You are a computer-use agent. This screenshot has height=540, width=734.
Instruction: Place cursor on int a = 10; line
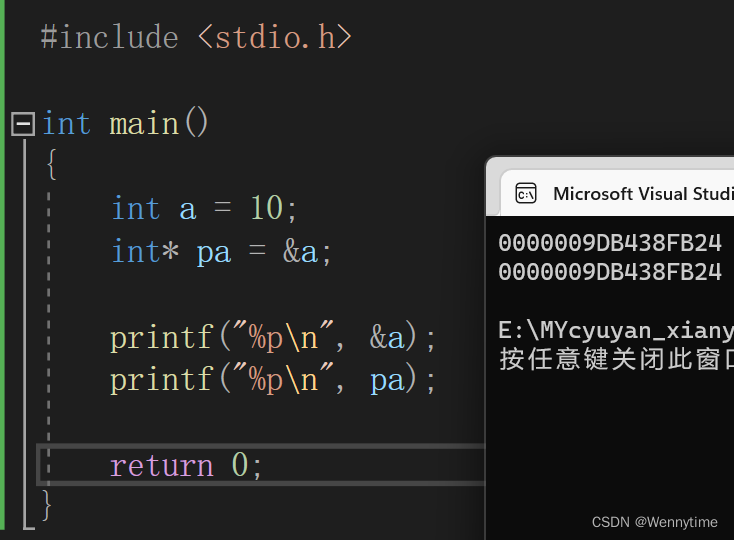[204, 208]
